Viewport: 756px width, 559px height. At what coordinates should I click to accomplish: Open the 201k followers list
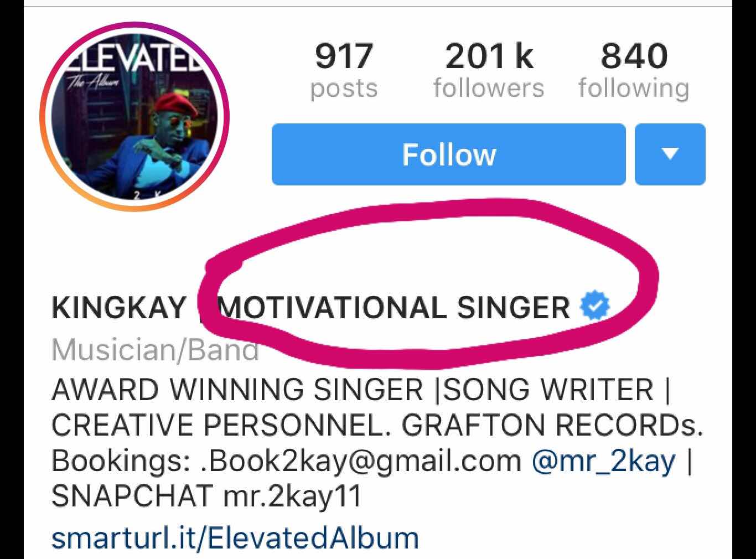click(489, 71)
